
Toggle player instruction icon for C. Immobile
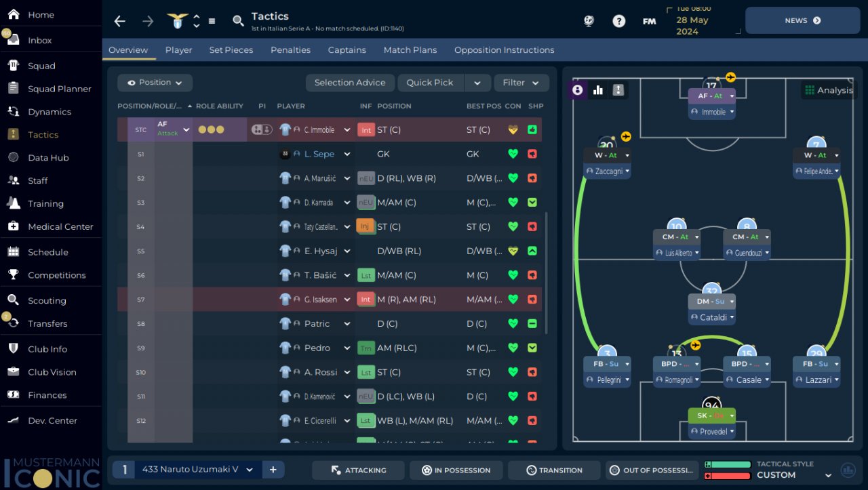262,129
